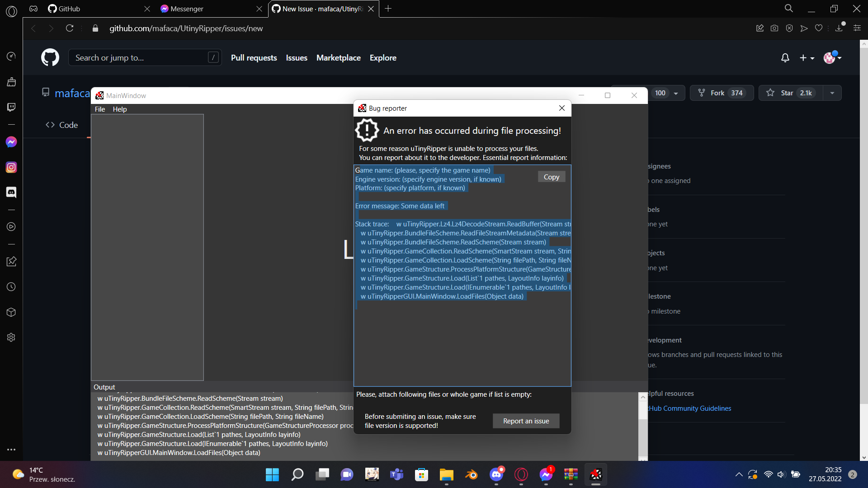
Task: Open GitHub notifications bell
Action: (784, 57)
